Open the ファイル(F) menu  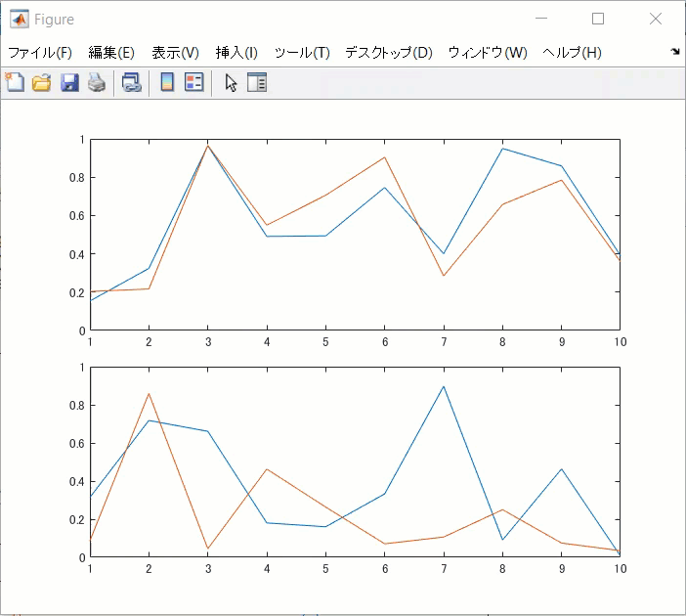pos(40,53)
